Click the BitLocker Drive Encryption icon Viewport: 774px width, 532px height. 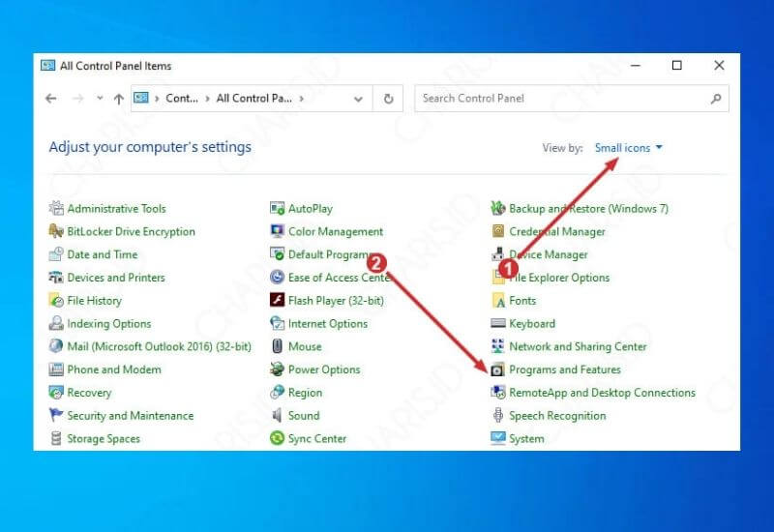56,232
